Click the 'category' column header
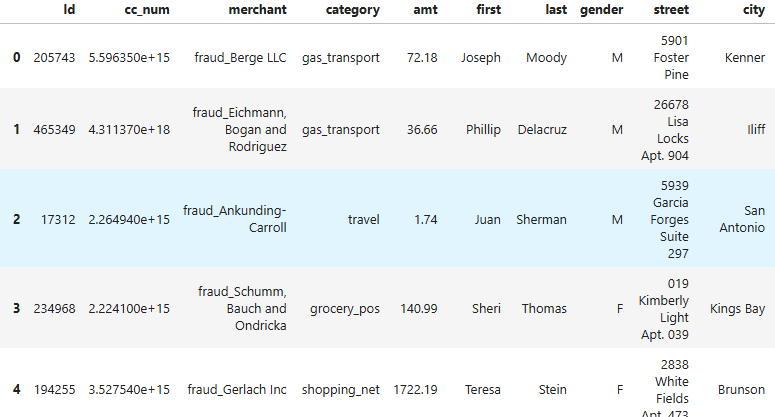775x417 pixels. [x=353, y=10]
